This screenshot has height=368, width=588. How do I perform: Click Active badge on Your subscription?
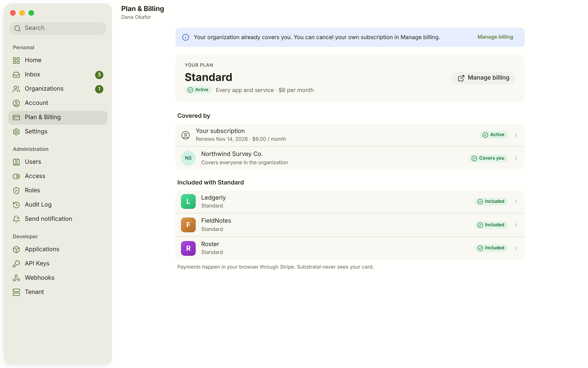[x=493, y=135]
